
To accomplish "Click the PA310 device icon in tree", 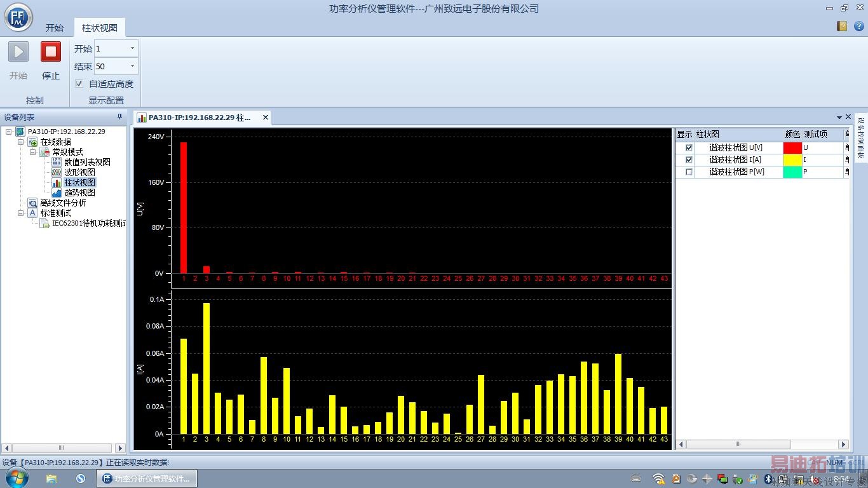I will 20,132.
